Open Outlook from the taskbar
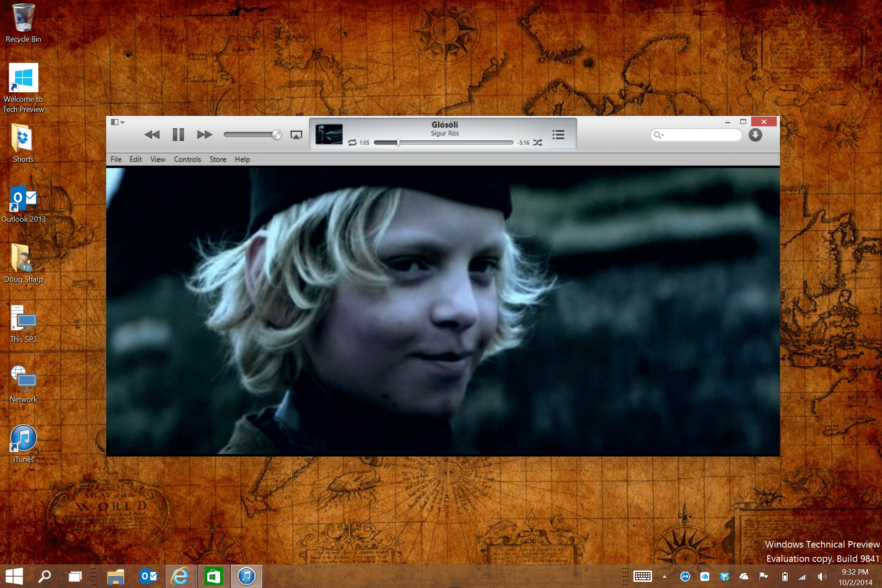 [x=149, y=576]
